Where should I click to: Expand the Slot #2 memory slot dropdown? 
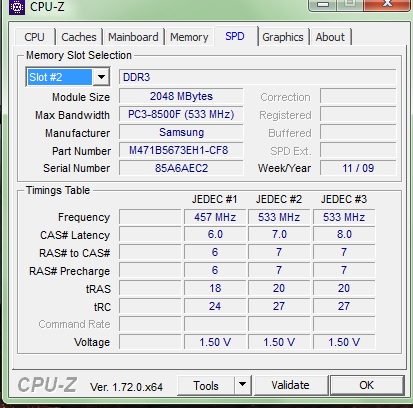[101, 77]
